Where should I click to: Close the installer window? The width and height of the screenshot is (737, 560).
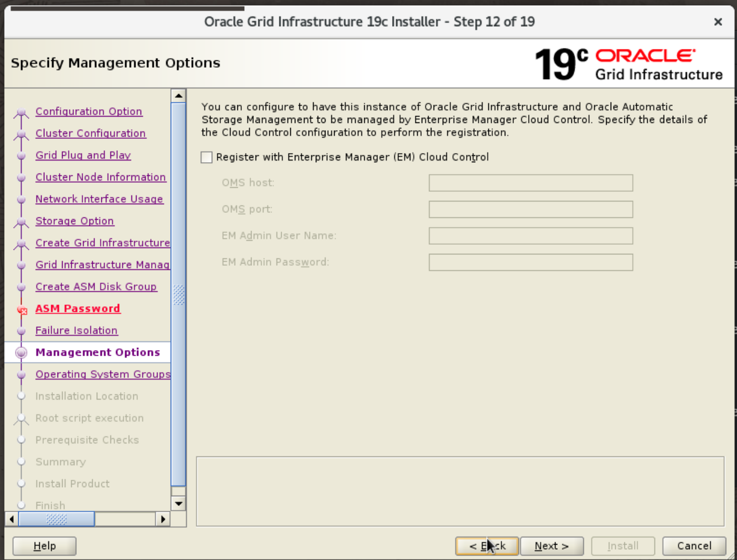click(x=718, y=22)
